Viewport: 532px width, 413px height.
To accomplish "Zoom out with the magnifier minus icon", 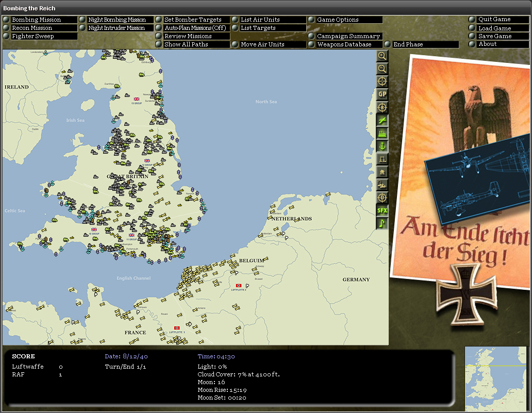I will tap(382, 69).
